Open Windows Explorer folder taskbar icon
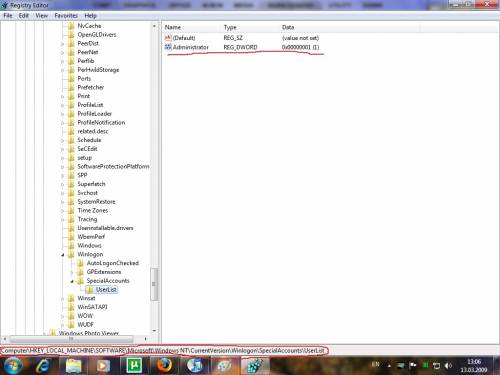This screenshot has width=500, height=375. (x=73, y=366)
